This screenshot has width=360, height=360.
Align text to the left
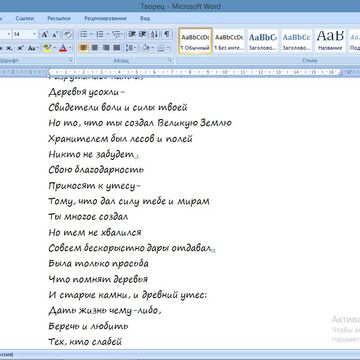click(84, 48)
